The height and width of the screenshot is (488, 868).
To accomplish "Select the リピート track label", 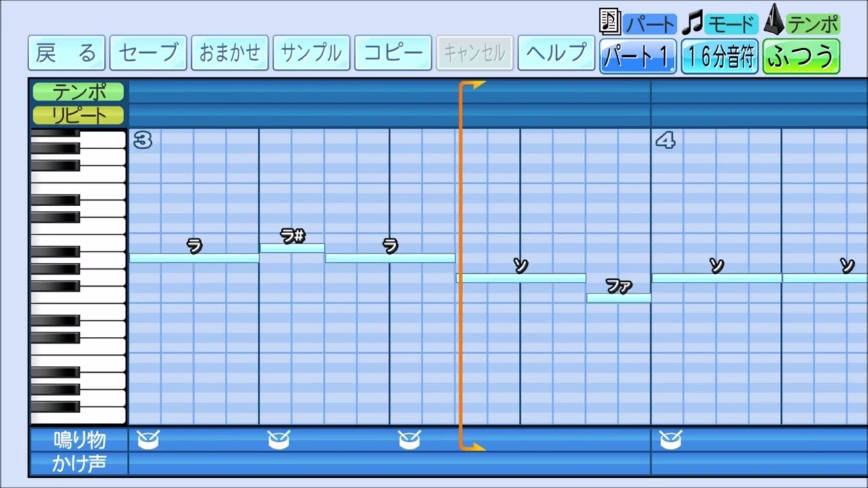I will click(79, 115).
